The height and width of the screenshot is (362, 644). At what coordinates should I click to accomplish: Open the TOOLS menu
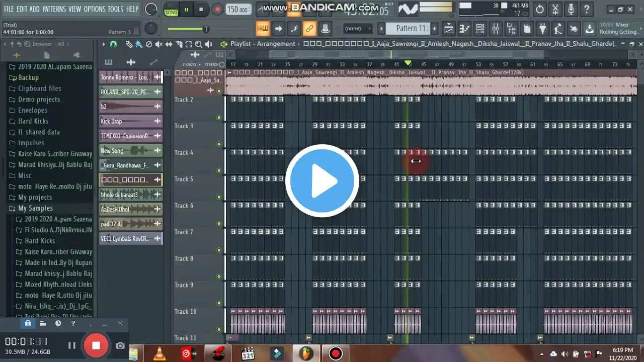[x=115, y=9]
